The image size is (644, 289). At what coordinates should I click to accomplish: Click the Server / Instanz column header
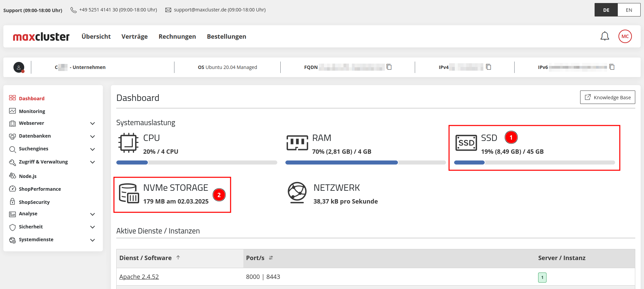[562, 258]
